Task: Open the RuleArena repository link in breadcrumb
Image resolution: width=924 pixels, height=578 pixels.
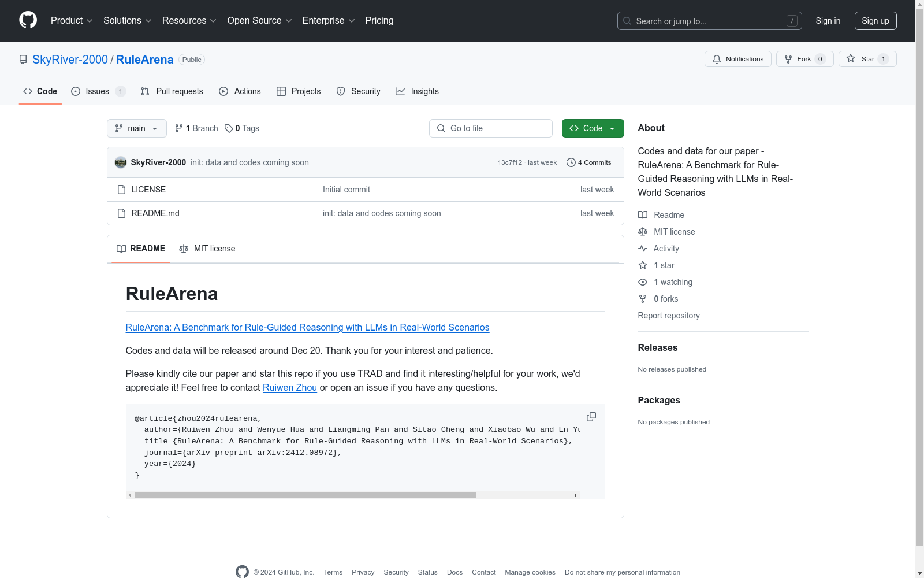Action: pos(145,60)
